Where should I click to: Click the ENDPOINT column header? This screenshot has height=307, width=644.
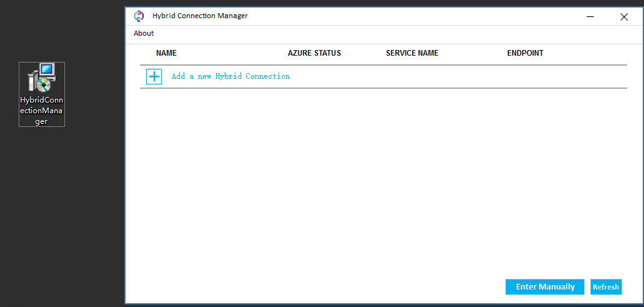coord(525,53)
